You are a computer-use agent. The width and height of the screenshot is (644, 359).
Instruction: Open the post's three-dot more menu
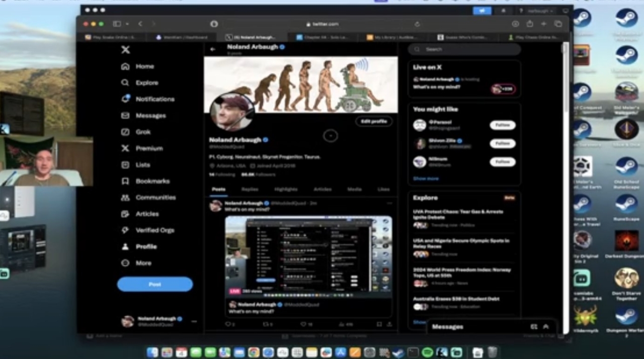coord(389,203)
